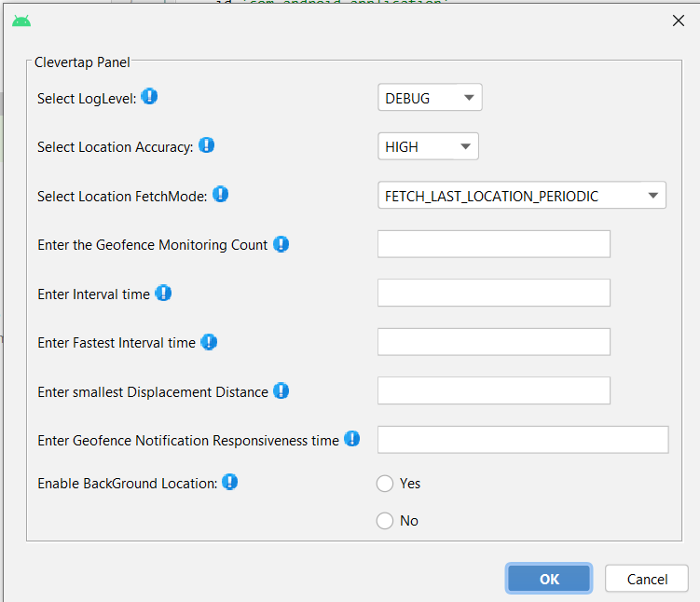The width and height of the screenshot is (700, 602).
Task: Click info icon for Geofence Monitoring Count
Action: point(281,244)
